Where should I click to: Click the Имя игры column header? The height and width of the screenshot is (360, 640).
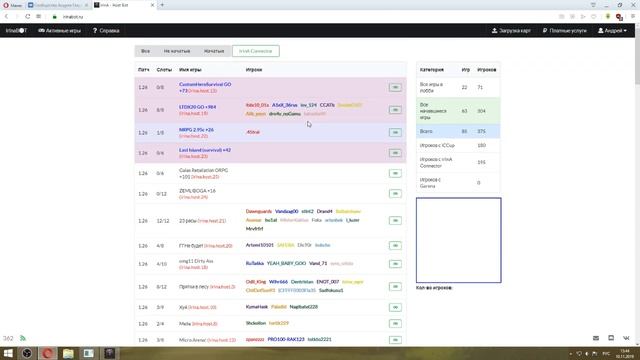coord(190,70)
